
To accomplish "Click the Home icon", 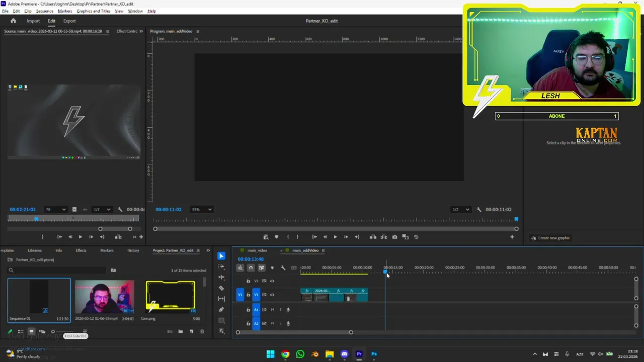I will (14, 21).
